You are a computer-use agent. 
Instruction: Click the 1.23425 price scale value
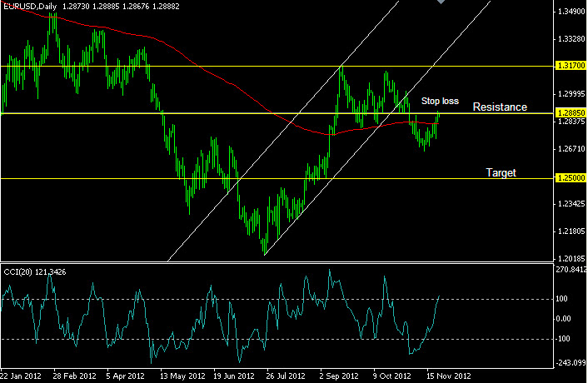click(571, 204)
